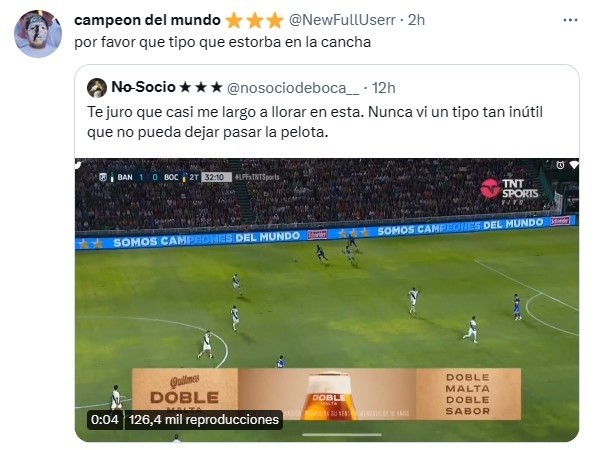Click the 0:04 video duration badge
The width and height of the screenshot is (594, 450).
pos(105,420)
